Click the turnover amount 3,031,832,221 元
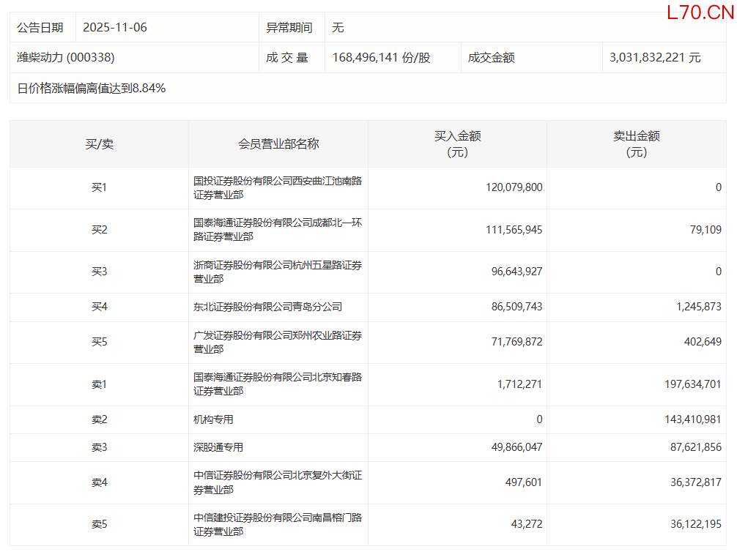 point(655,57)
